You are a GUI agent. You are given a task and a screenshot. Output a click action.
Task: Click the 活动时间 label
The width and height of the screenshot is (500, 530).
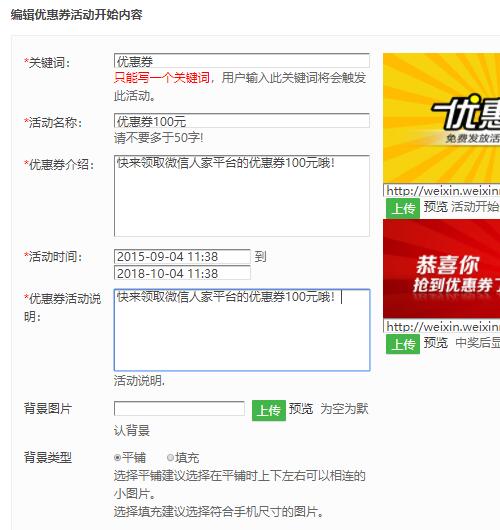tap(53, 257)
